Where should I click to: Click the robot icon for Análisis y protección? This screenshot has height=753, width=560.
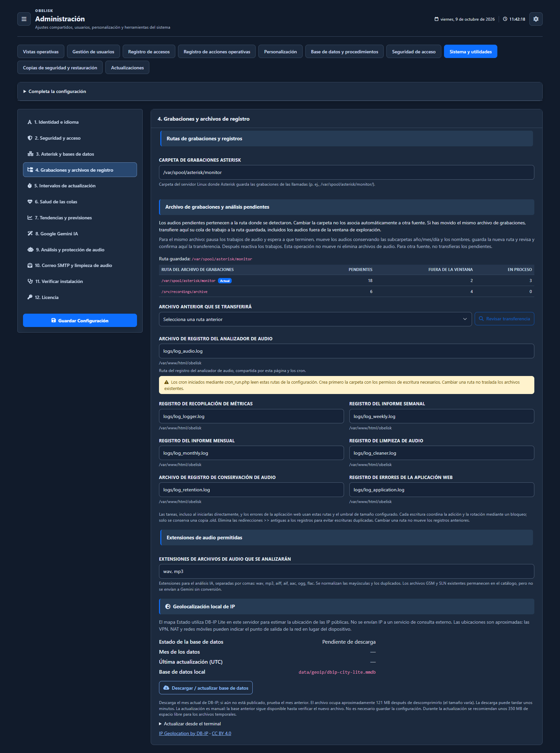pos(31,249)
